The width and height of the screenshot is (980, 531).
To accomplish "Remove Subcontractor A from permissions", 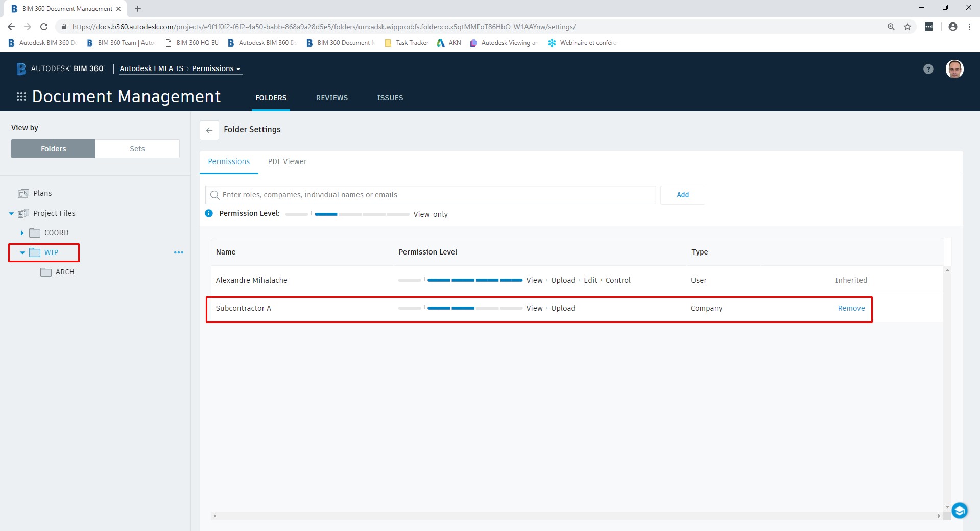I will click(850, 308).
